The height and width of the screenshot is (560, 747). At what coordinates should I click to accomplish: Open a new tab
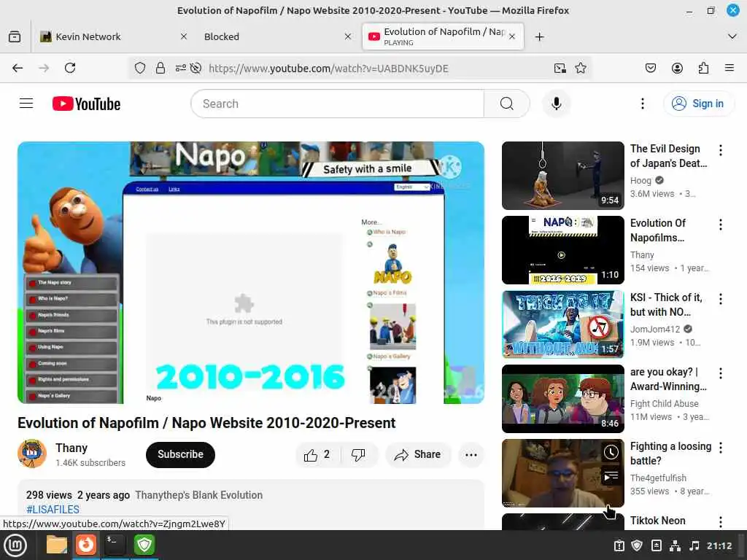(539, 36)
